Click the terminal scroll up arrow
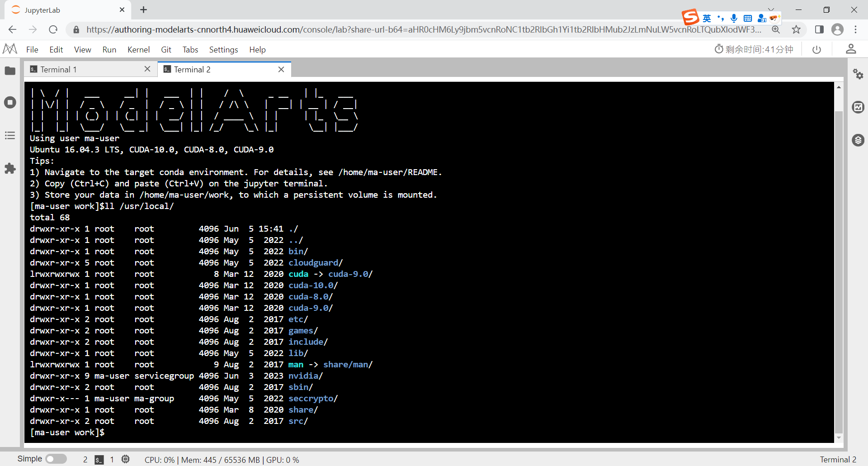This screenshot has width=868, height=466. [x=839, y=87]
